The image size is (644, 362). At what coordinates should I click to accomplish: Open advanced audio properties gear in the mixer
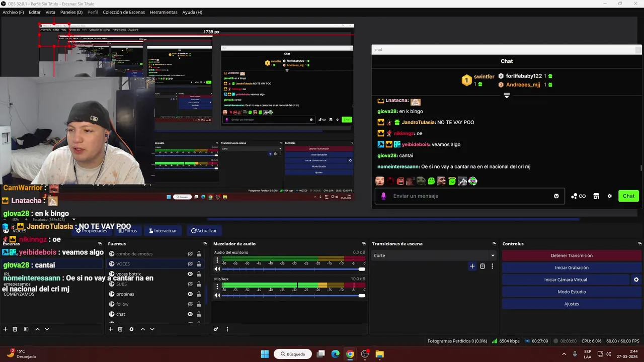(216, 329)
